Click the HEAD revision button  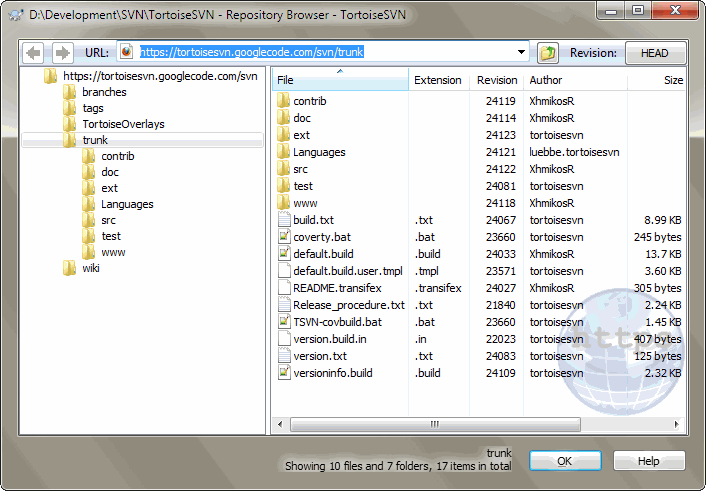655,53
